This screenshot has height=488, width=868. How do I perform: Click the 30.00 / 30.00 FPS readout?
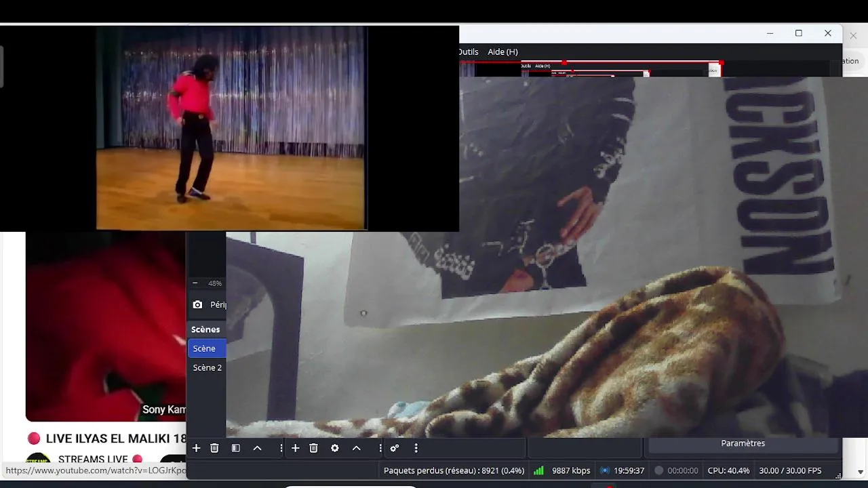[790, 470]
